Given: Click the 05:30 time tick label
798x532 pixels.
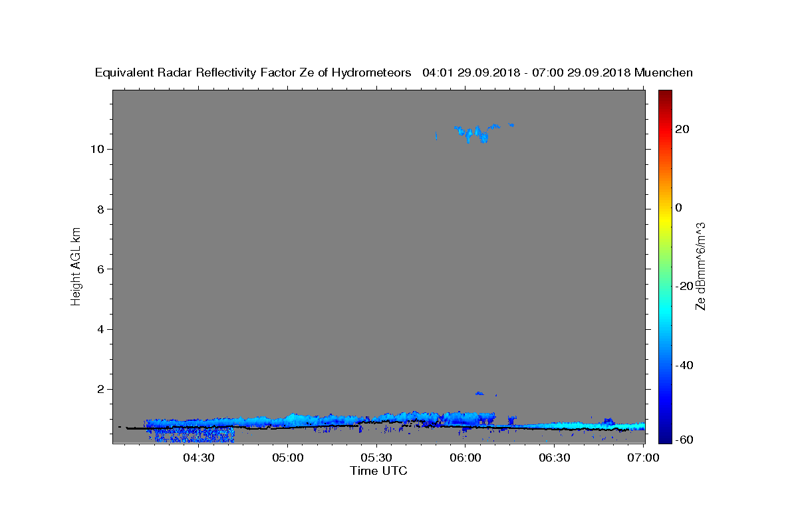Looking at the screenshot, I should click(x=376, y=458).
